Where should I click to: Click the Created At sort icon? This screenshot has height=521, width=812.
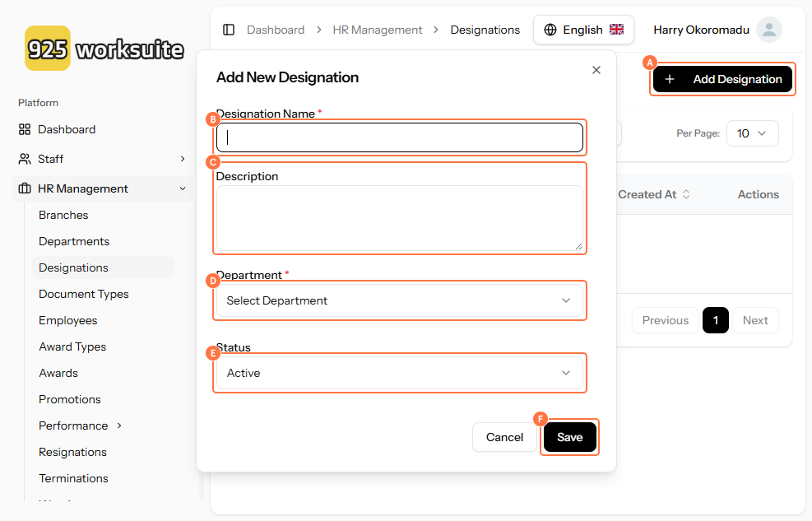(x=686, y=194)
